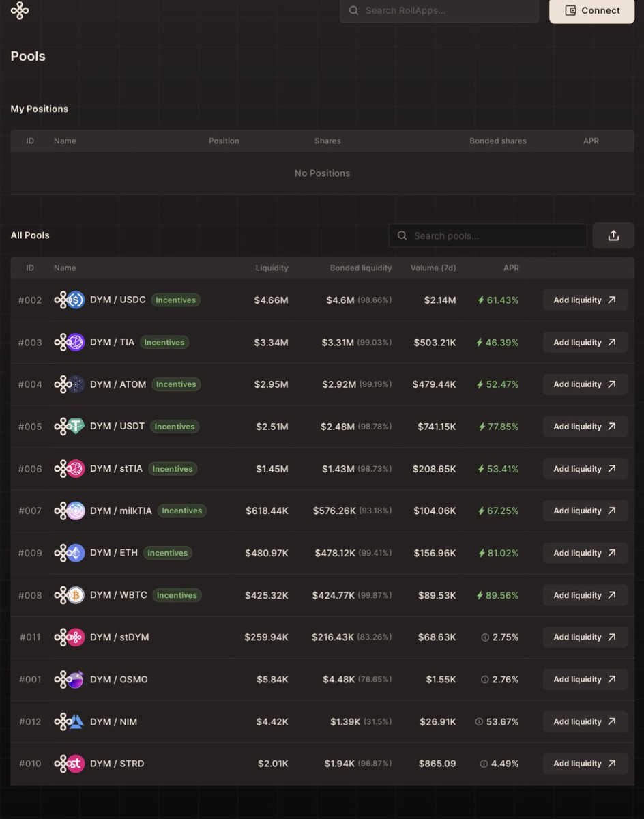Screen dimensions: 644x819
Task: Click DYM / OSMO pool token icon
Action: click(x=70, y=680)
